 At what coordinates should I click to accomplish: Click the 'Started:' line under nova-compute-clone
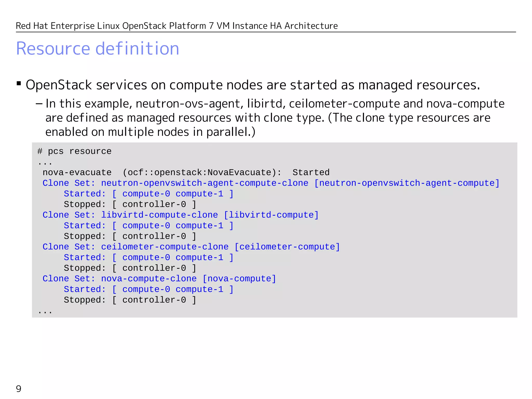[149, 289]
